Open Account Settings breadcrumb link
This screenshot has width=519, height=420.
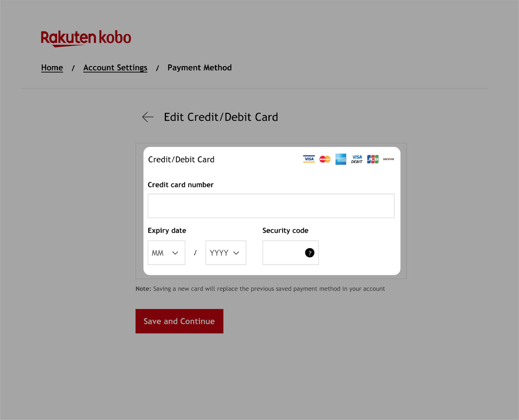115,68
